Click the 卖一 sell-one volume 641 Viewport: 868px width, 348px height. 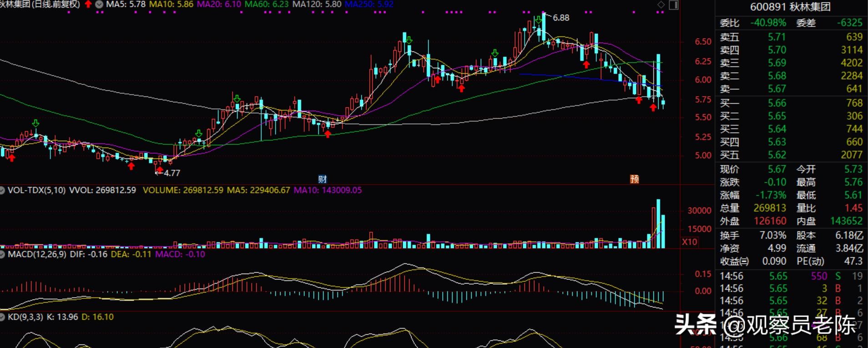point(854,89)
